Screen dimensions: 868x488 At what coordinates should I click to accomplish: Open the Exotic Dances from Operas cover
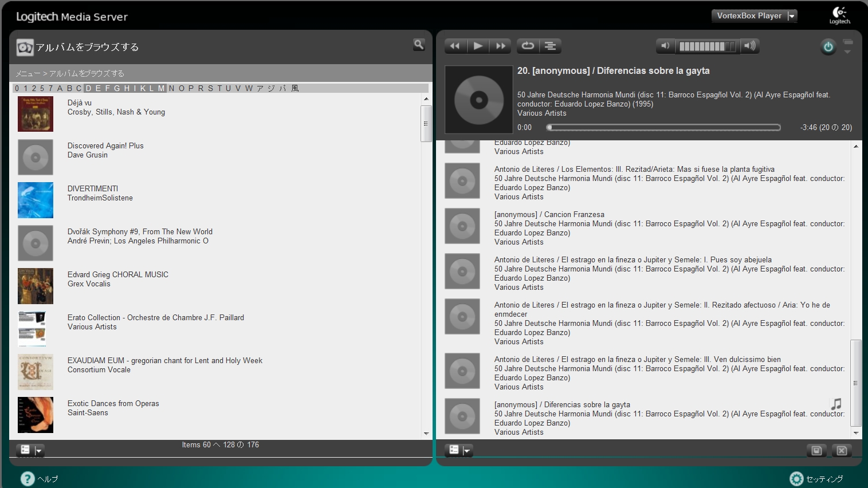pos(36,415)
